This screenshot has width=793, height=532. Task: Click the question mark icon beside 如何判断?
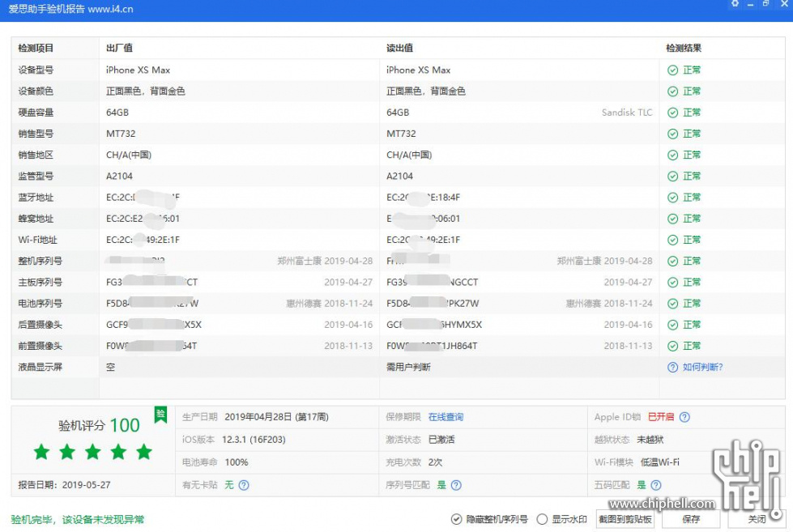(672, 368)
